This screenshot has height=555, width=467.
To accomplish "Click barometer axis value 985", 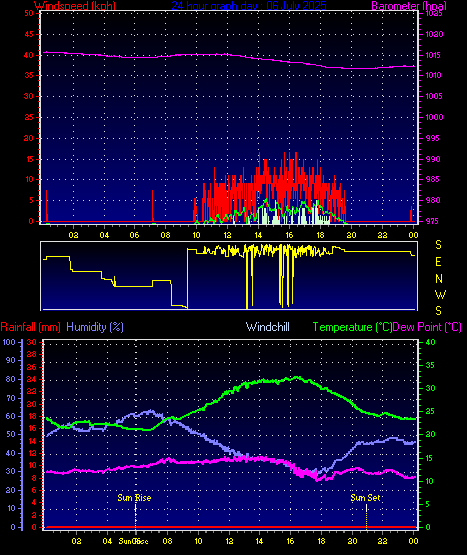I will [433, 179].
